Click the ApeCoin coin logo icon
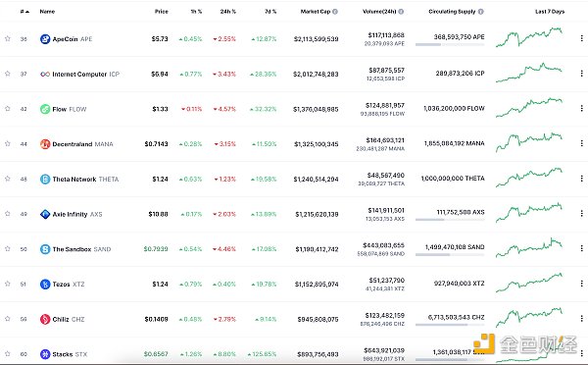588x365 pixels. point(45,38)
